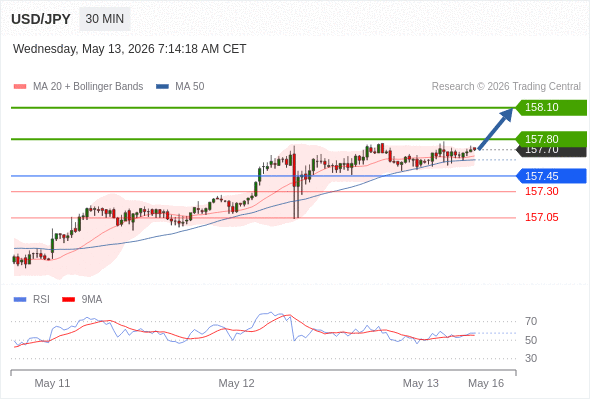Viewport: 590px width, 400px height.
Task: Click the 'May 13' axis date
Action: (x=421, y=383)
